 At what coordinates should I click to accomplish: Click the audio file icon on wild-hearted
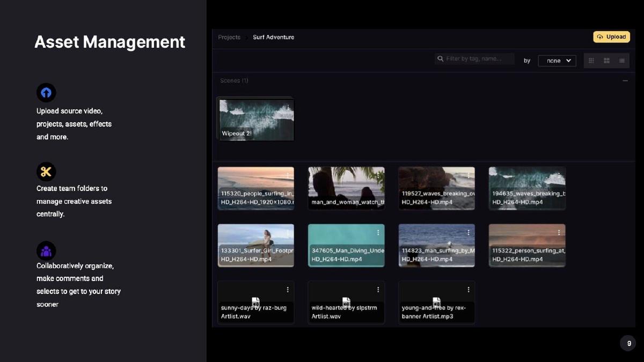(x=346, y=302)
